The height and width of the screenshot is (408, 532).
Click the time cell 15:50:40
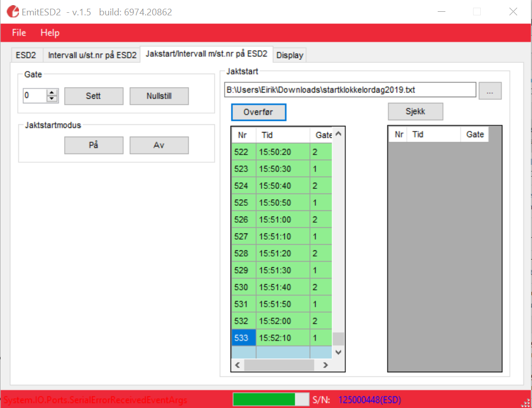283,186
